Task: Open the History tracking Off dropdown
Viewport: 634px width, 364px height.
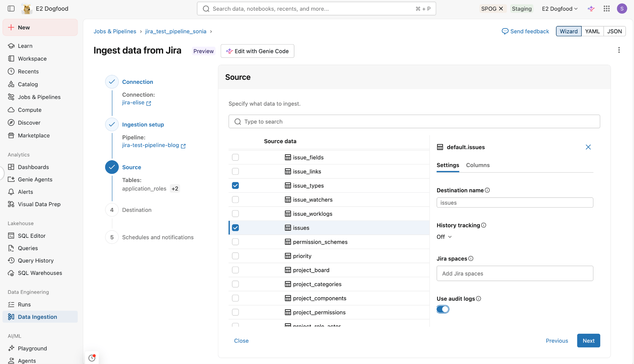Action: point(444,237)
